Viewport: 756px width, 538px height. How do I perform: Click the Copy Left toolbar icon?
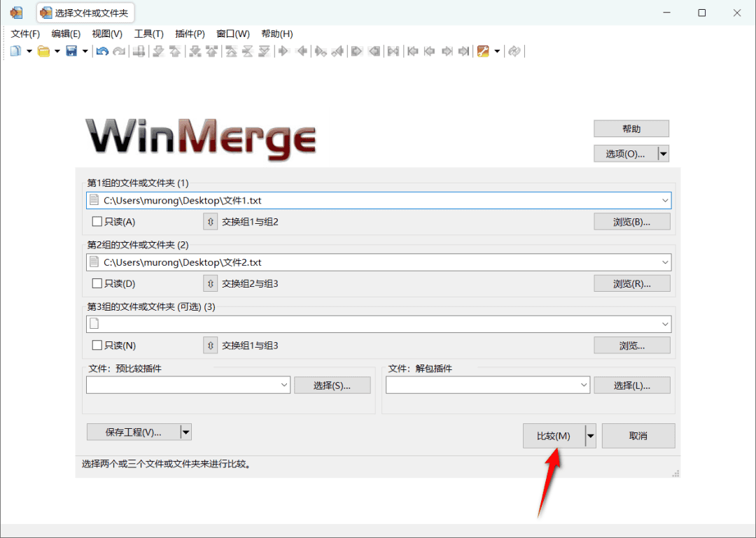[x=302, y=50]
